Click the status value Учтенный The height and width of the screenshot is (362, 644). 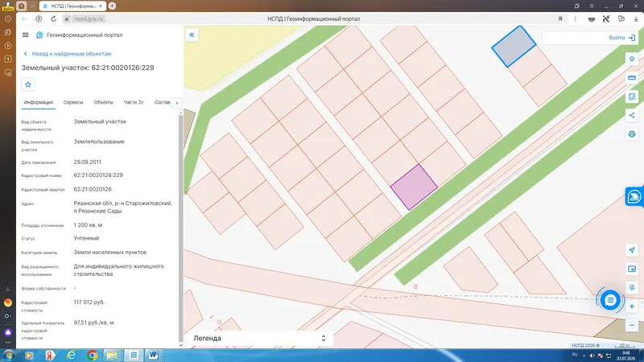point(86,238)
